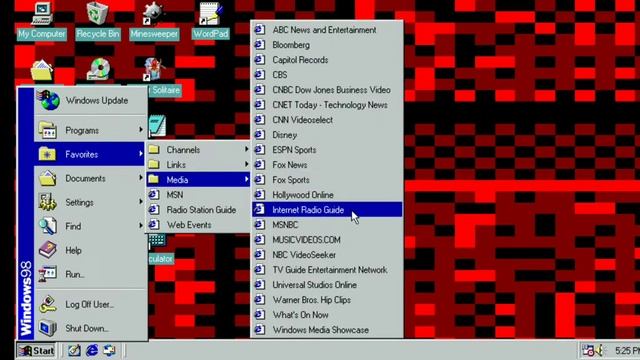Viewport: 640px width, 360px height.
Task: Open CNN Videoselect media link
Action: point(327,120)
